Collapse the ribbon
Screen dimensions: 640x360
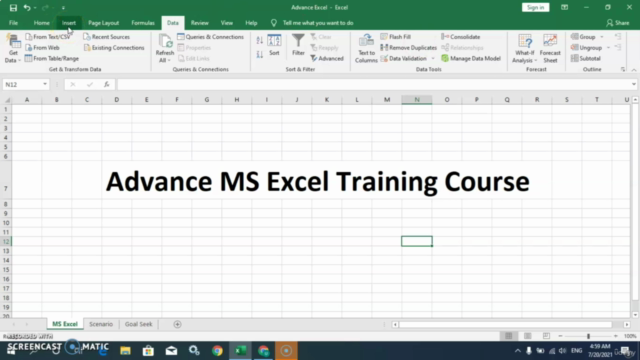[x=633, y=70]
